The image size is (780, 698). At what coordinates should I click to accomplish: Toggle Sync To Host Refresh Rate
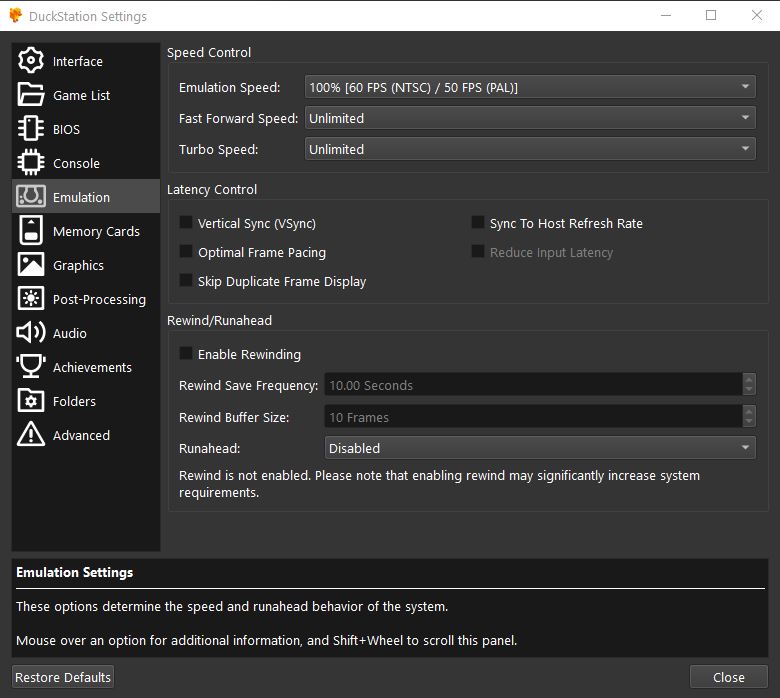[x=478, y=222]
